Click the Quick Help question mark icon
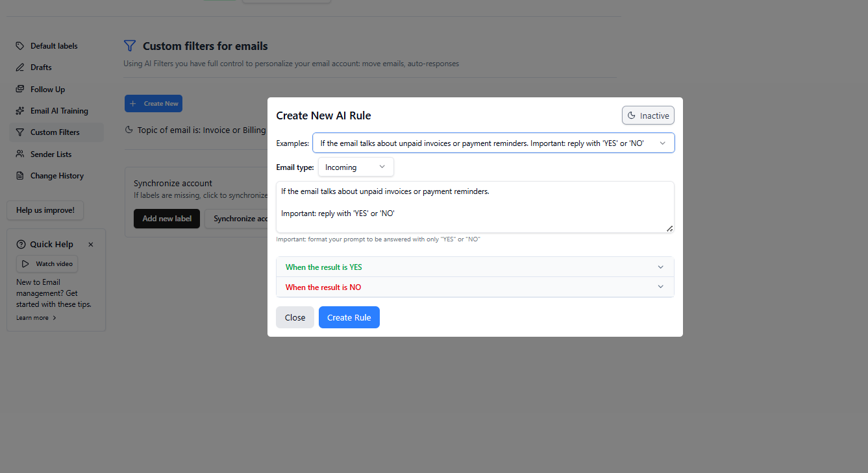The image size is (868, 473). 21,245
